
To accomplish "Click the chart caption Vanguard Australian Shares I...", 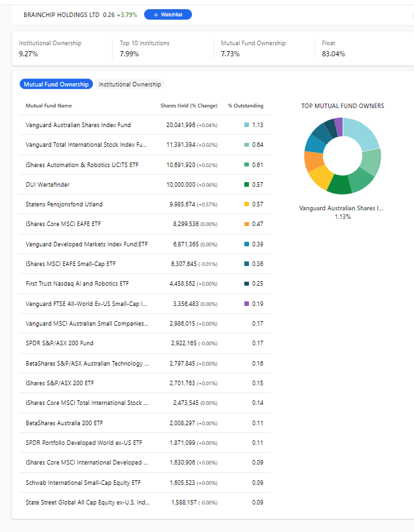I will tap(341, 208).
